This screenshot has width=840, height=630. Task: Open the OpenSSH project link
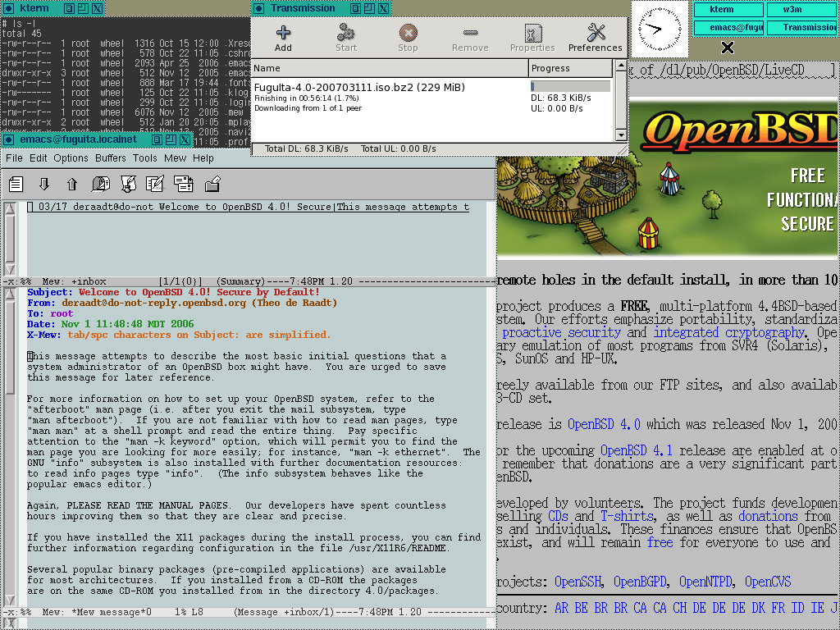click(577, 582)
